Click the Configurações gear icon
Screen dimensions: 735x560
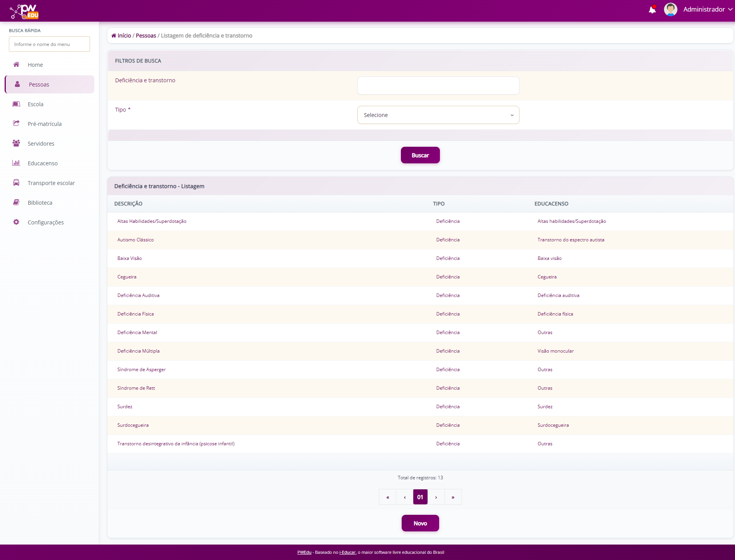click(x=16, y=222)
